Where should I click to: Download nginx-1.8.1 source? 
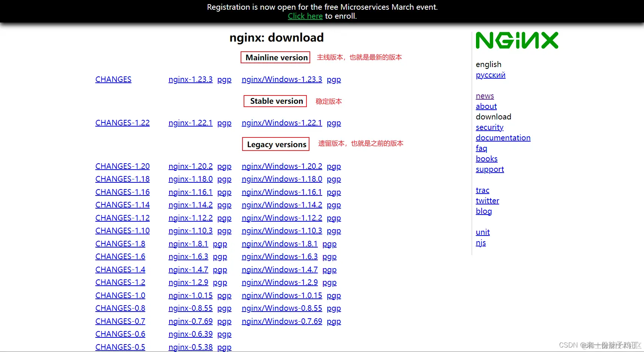(x=188, y=244)
